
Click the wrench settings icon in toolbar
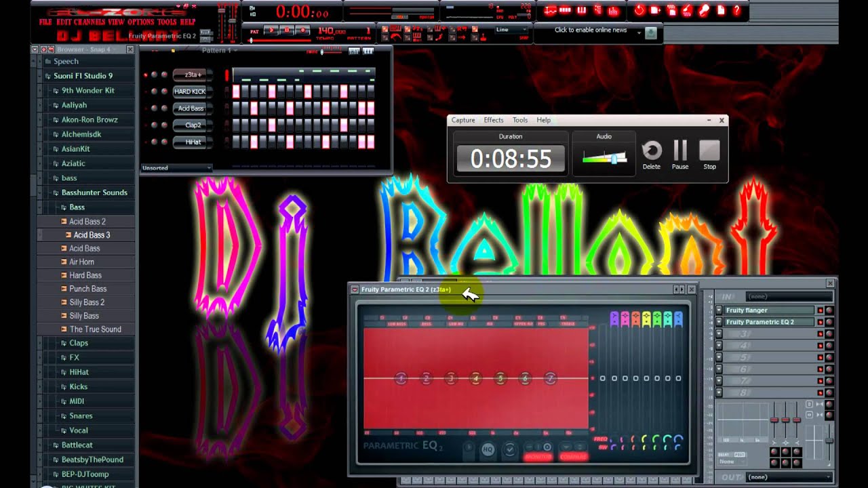coord(705,10)
